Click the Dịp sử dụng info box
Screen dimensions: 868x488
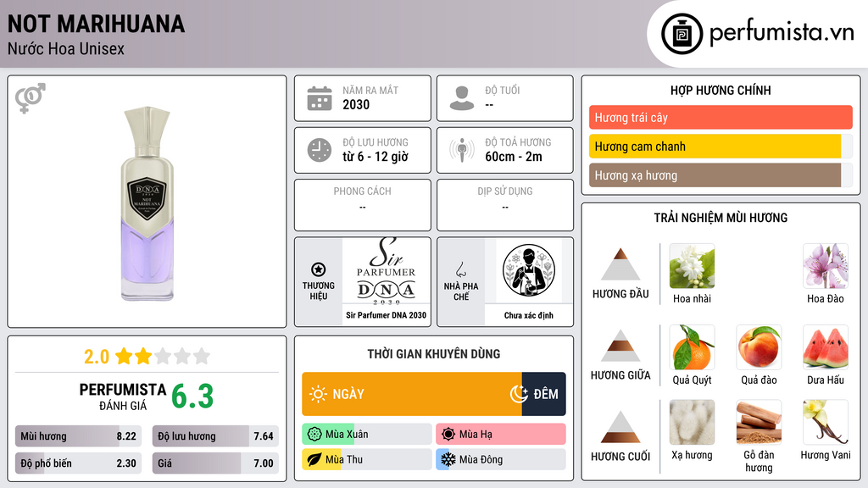tap(505, 204)
